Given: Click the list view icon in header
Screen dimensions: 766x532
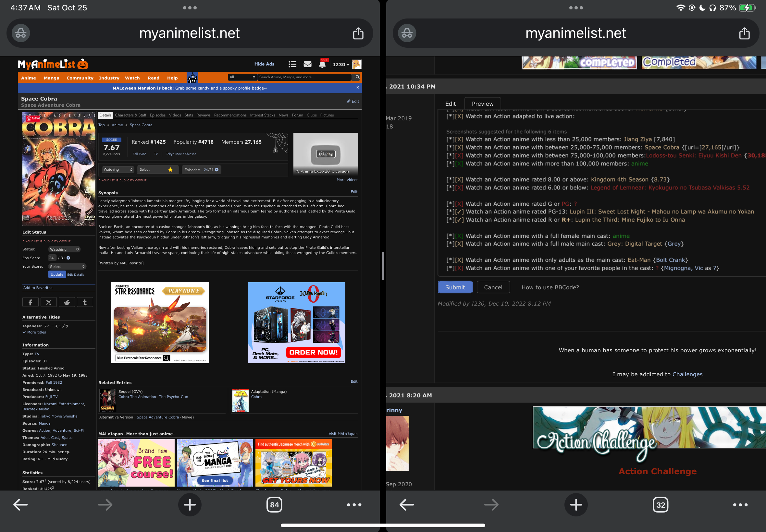Looking at the screenshot, I should click(292, 64).
